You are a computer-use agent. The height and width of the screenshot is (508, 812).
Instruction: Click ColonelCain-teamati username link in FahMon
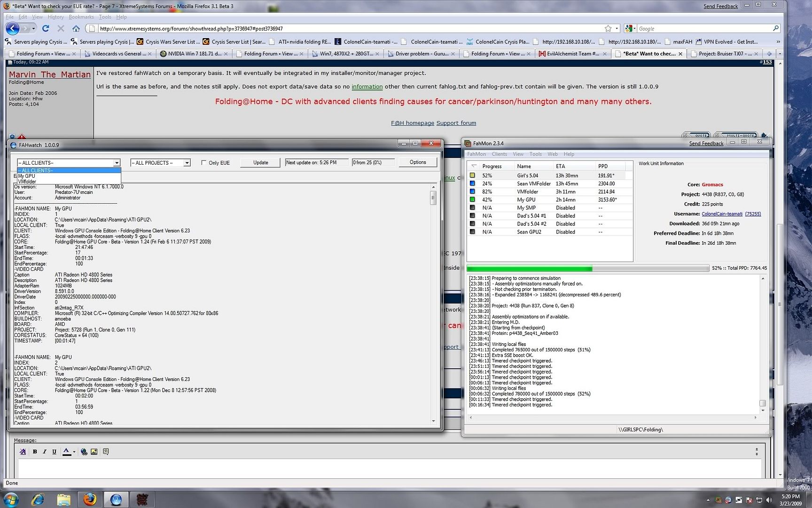click(722, 214)
